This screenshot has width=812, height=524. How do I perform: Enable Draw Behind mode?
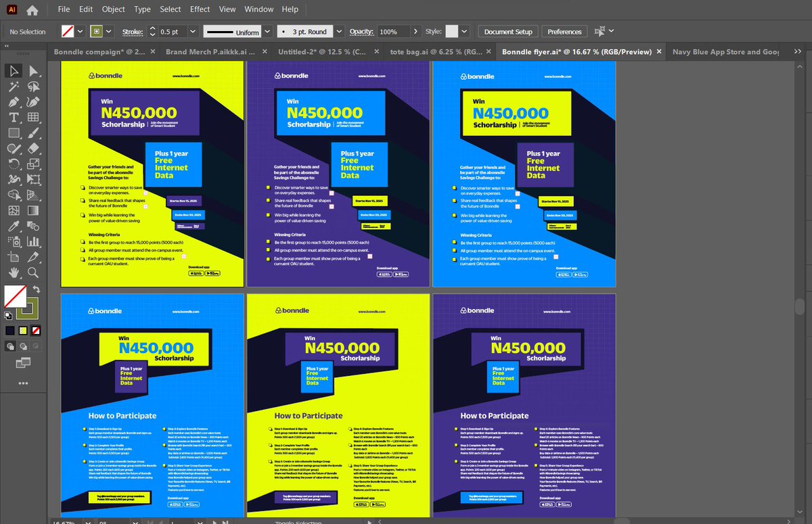(23, 346)
